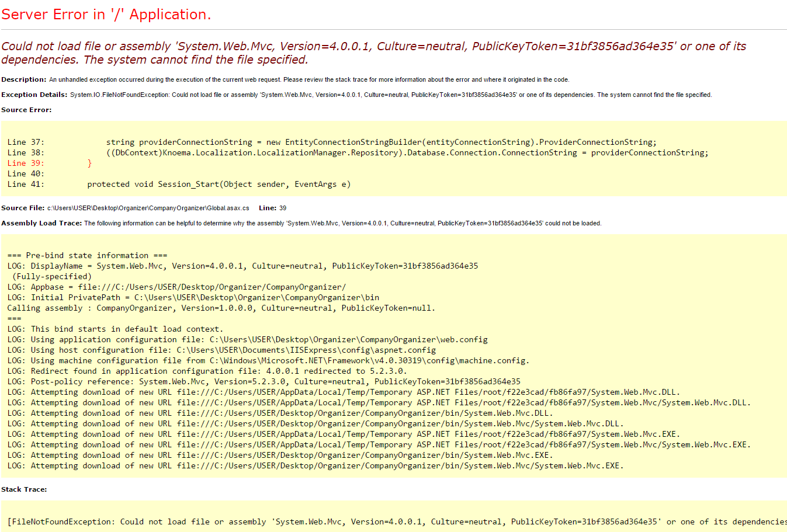Click the red highlighted Line 39
Image resolution: width=787 pixels, height=532 pixels.
(49, 163)
